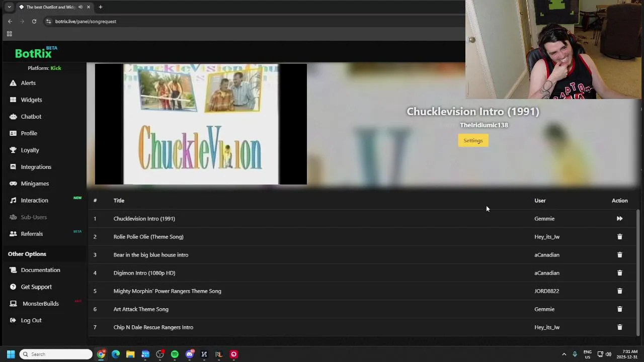Open the Widgets panel
The image size is (644, 362).
[31, 100]
